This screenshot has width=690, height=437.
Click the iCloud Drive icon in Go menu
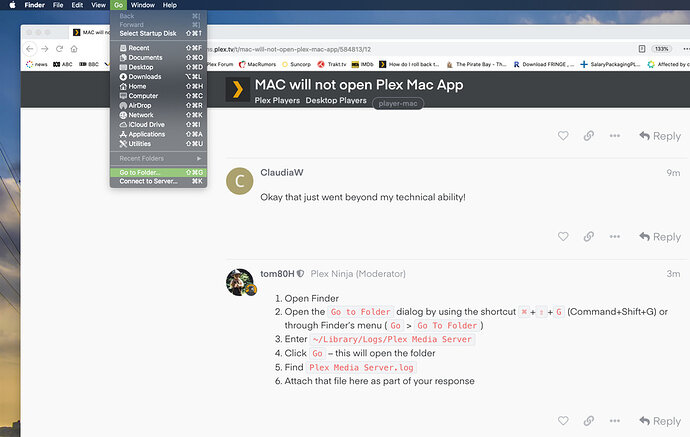click(123, 125)
